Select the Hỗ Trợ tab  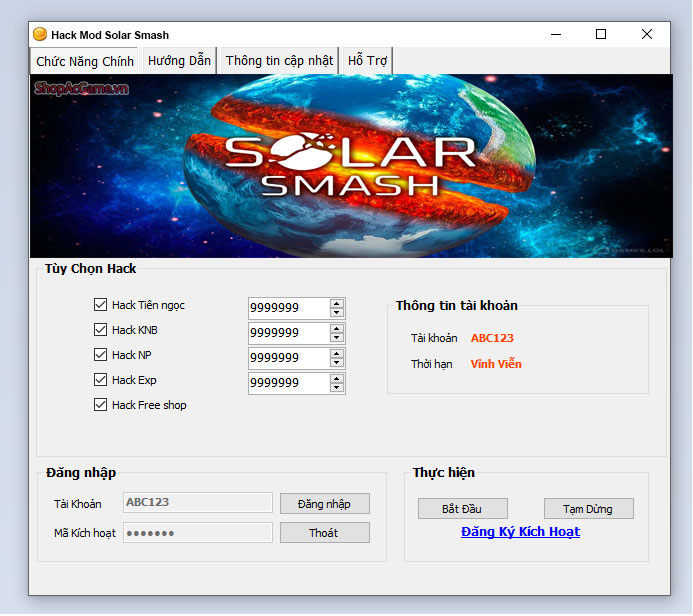(367, 61)
